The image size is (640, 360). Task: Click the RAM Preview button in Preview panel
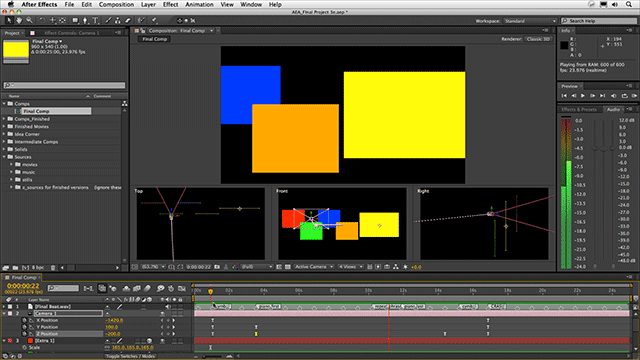[x=634, y=96]
